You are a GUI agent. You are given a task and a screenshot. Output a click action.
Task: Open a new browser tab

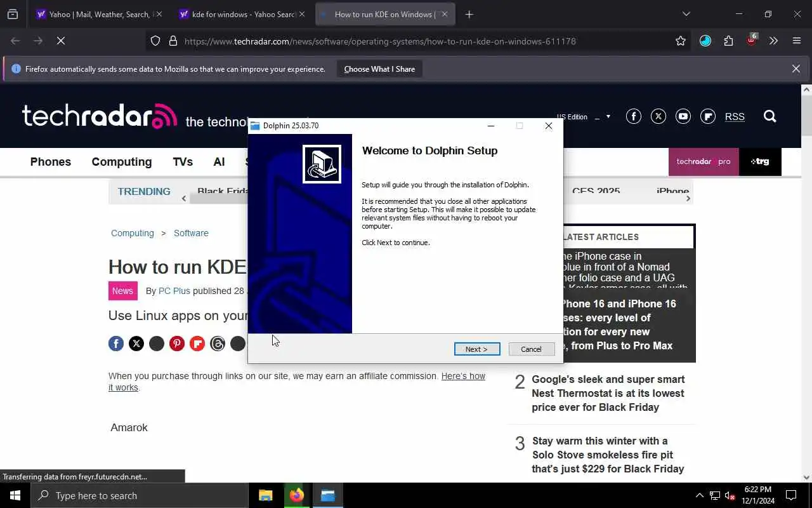point(469,14)
